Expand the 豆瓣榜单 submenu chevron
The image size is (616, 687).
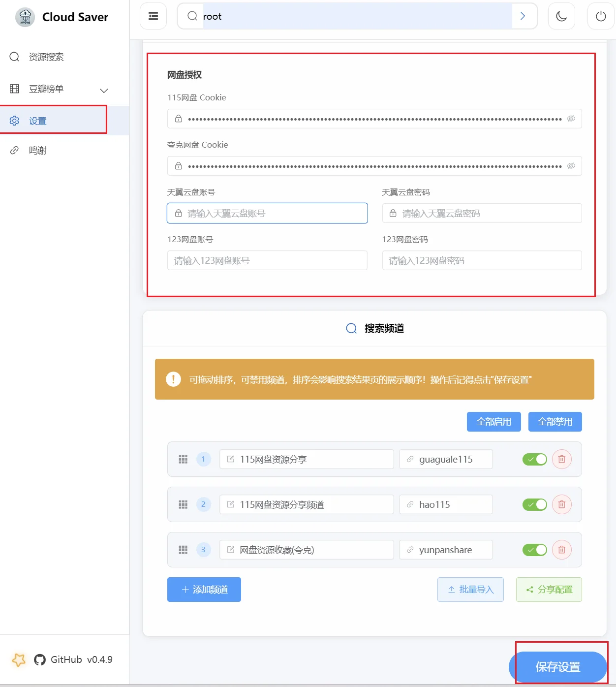pyautogui.click(x=104, y=91)
